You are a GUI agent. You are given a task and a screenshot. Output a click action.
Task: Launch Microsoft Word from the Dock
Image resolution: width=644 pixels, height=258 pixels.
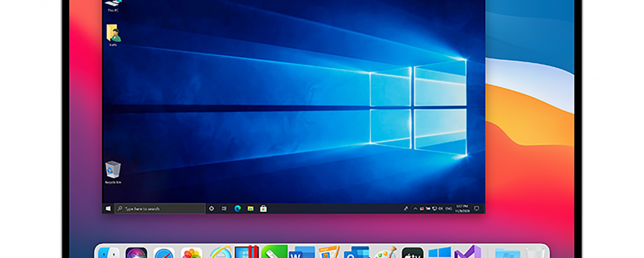point(302,254)
